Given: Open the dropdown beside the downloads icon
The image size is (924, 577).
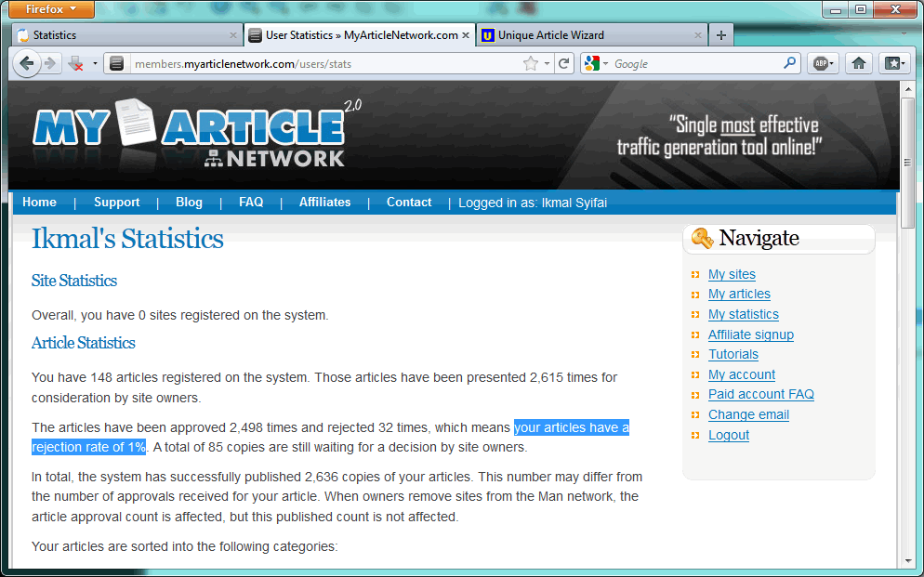Looking at the screenshot, I should 95,63.
